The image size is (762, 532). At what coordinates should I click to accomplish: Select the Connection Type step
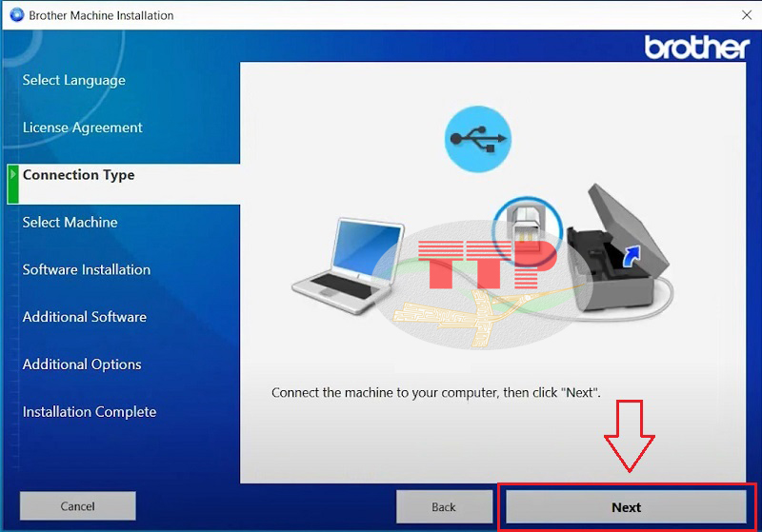tap(124, 184)
